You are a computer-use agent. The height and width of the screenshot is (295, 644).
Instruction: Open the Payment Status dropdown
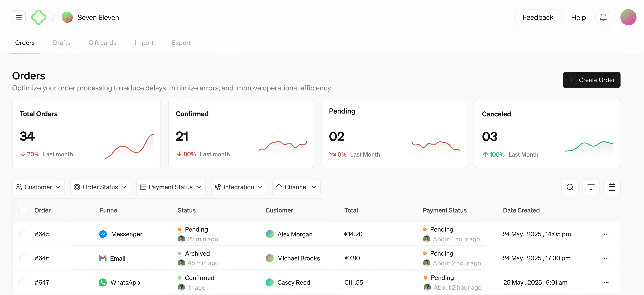[171, 187]
